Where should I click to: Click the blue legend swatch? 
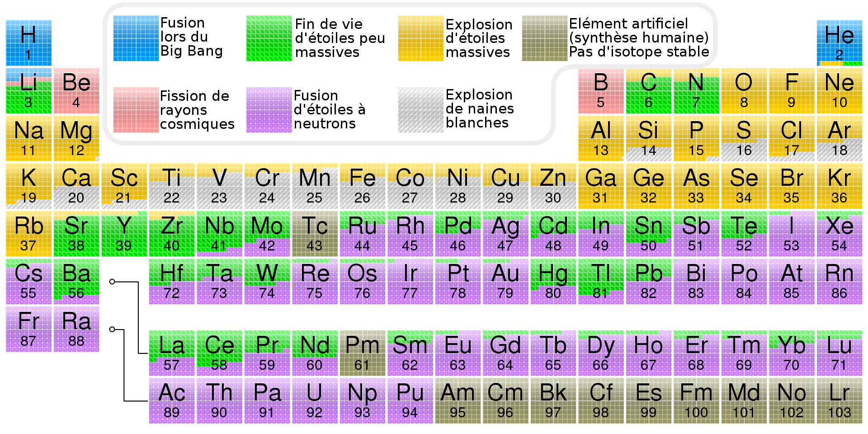136,38
